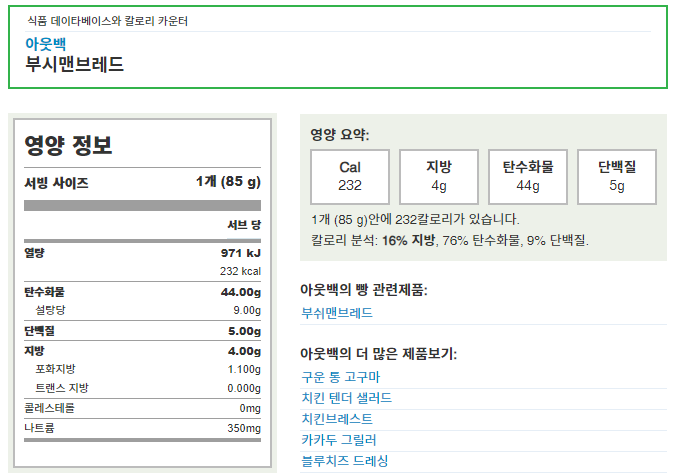Viewport: 677px width, 473px height.
Task: Click the 44.00g carbohydrate value
Action: (241, 292)
